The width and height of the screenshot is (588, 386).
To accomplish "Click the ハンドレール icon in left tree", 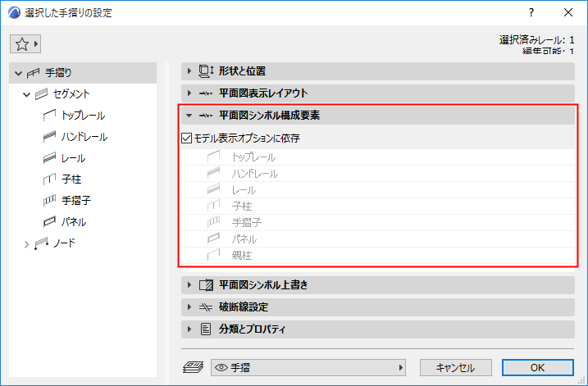I will 49,137.
